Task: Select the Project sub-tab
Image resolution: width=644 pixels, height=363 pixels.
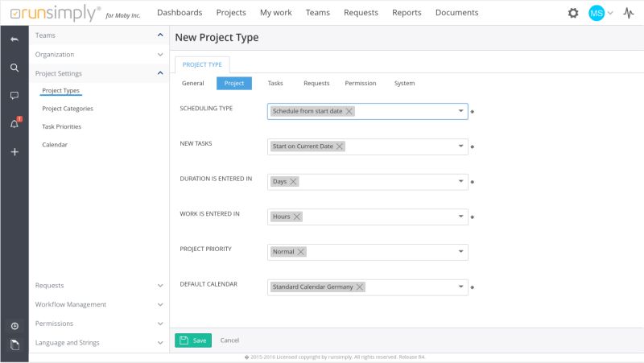Action: click(x=234, y=84)
